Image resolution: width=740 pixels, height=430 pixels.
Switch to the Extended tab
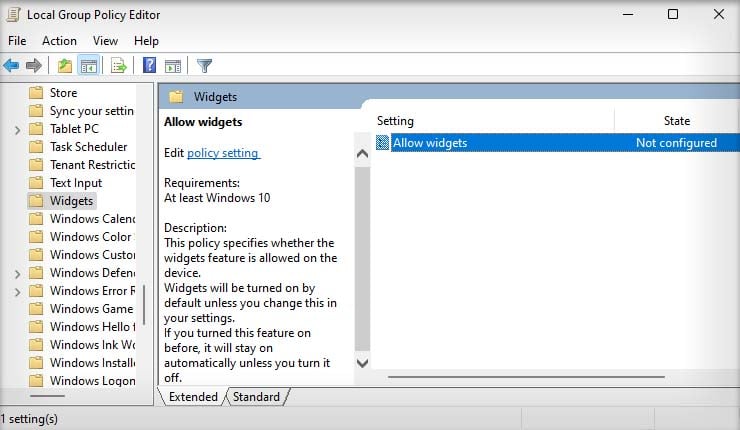(193, 396)
